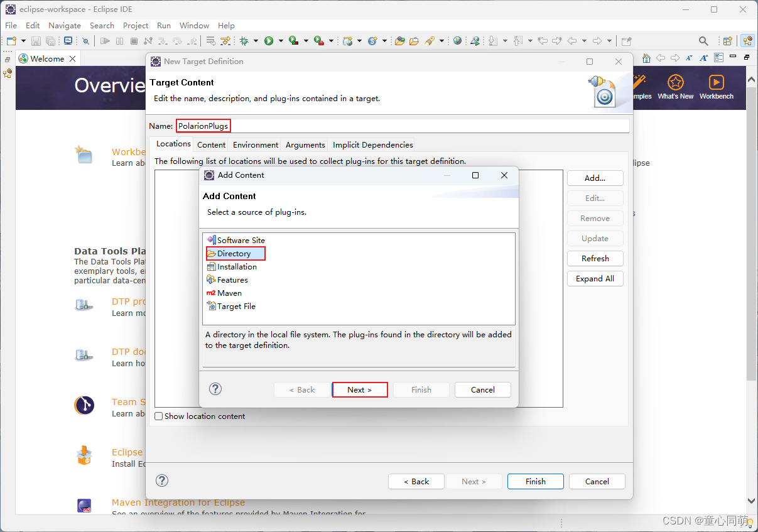Expand the Coverage dropdown arrow

tap(306, 41)
